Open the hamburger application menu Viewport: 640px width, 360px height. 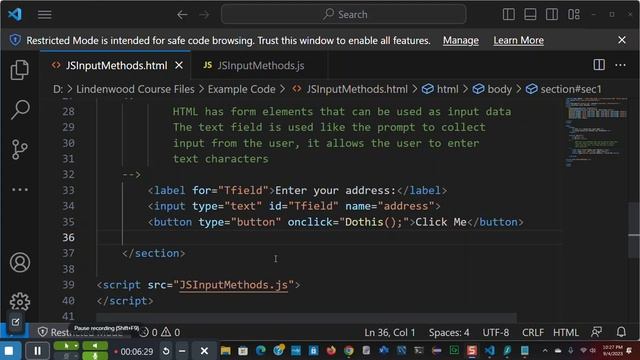click(x=44, y=15)
